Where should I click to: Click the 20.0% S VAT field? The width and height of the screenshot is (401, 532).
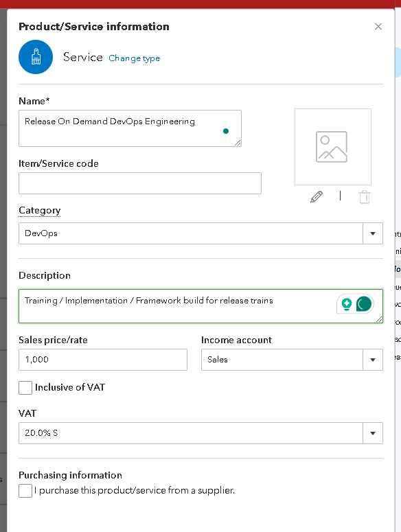click(191, 433)
